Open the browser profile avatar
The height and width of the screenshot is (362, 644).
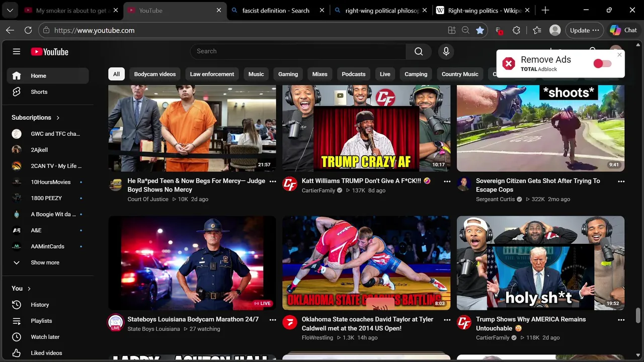point(555,30)
